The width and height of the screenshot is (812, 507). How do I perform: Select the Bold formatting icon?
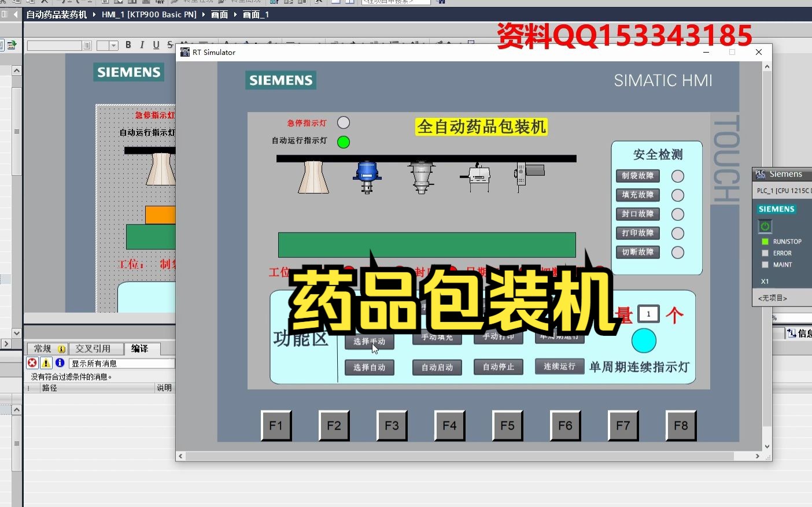coord(128,45)
